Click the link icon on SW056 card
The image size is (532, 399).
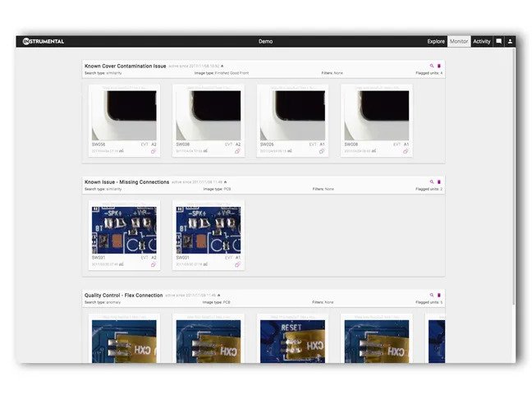154,151
